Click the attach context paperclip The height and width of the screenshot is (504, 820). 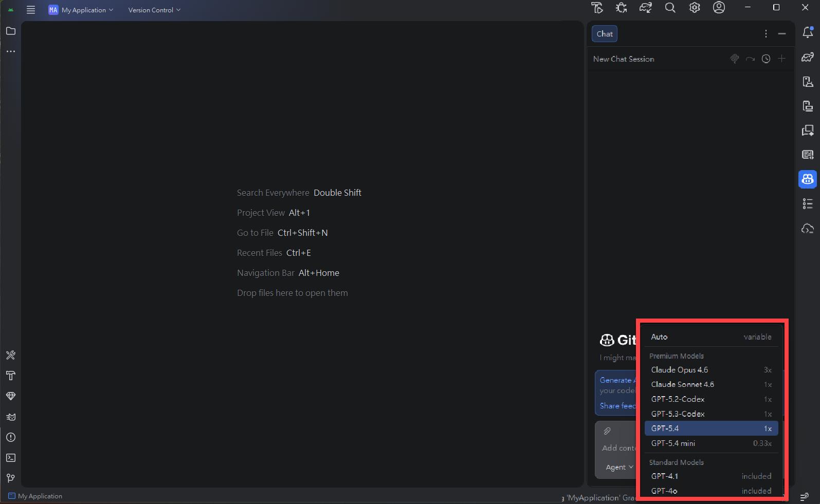point(607,431)
